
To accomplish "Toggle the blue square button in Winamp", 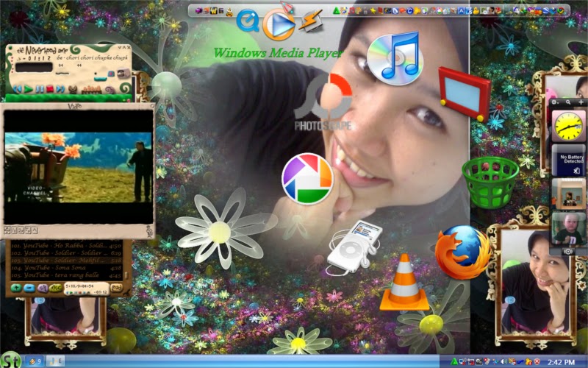I will point(111,74).
